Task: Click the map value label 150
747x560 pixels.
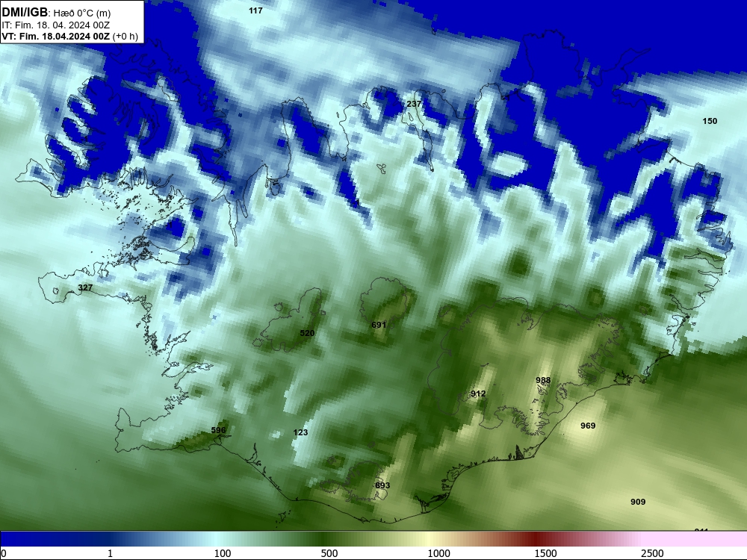Action: pos(710,121)
